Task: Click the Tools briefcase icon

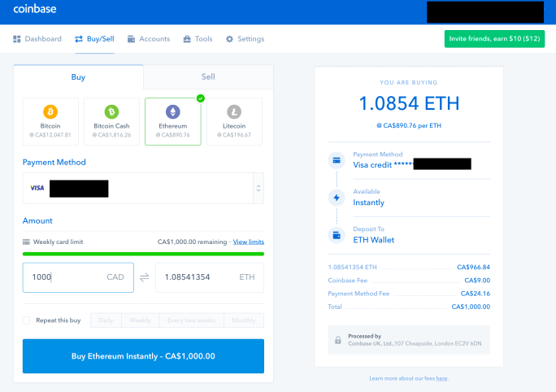Action: (187, 39)
